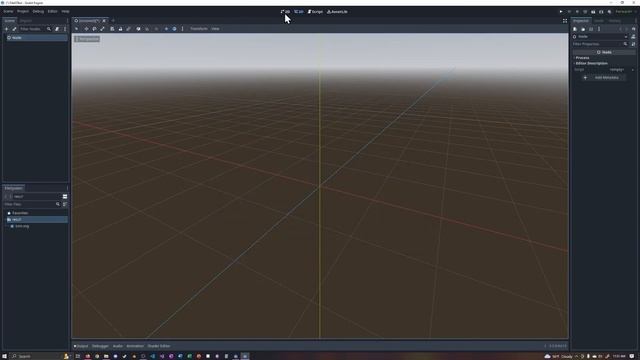Toggle the list selectable nodes tool

coord(112,29)
